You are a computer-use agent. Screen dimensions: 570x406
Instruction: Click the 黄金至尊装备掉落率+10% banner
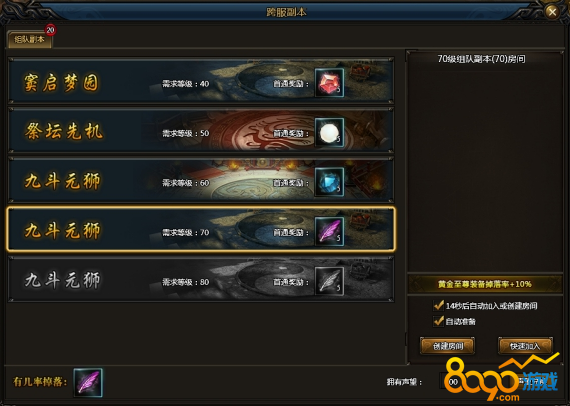click(x=485, y=284)
